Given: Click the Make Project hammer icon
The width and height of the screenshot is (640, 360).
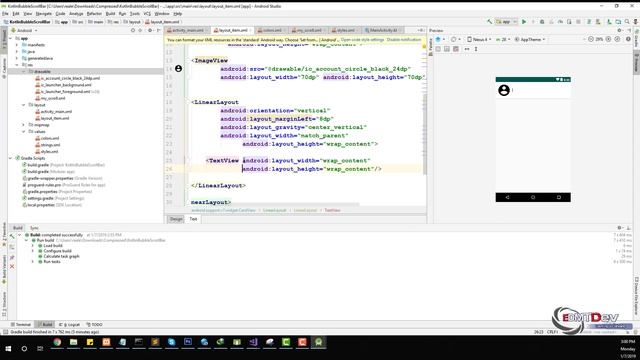Looking at the screenshot, I should (x=489, y=22).
